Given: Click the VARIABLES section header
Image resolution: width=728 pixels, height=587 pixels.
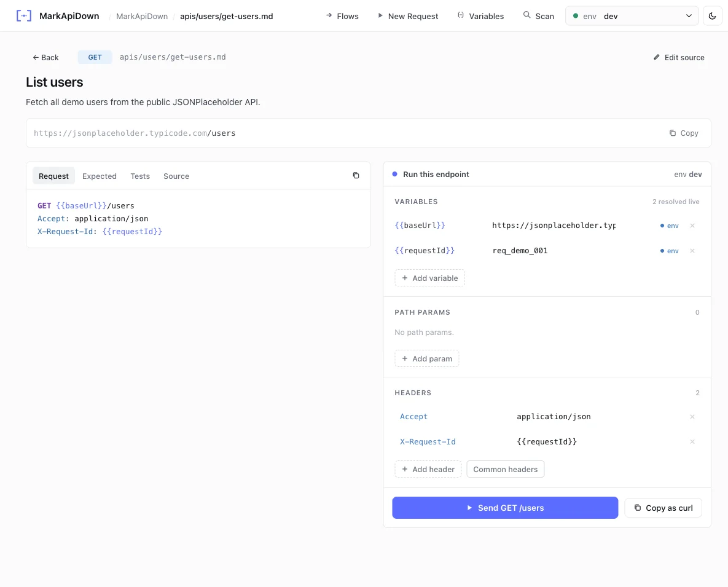Looking at the screenshot, I should (x=416, y=202).
